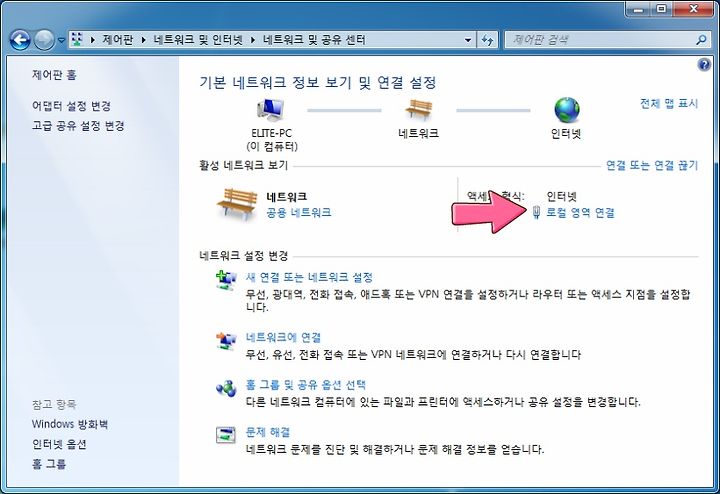
Task: Click the 홈 그룹 및 공유 옵션 icon
Action: tap(226, 388)
